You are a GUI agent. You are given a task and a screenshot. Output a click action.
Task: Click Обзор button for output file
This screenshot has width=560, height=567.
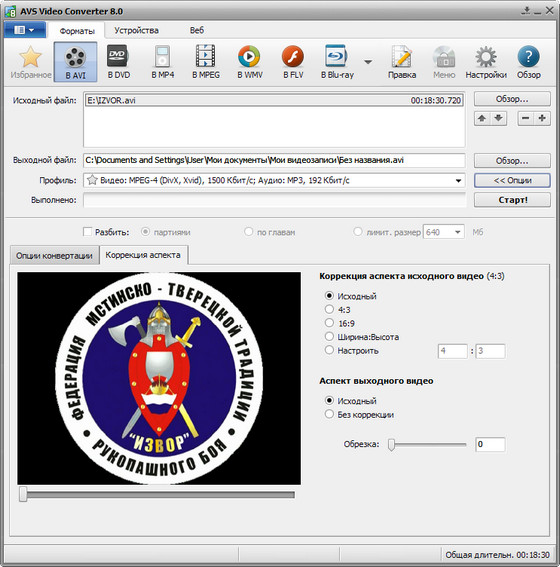tap(512, 161)
